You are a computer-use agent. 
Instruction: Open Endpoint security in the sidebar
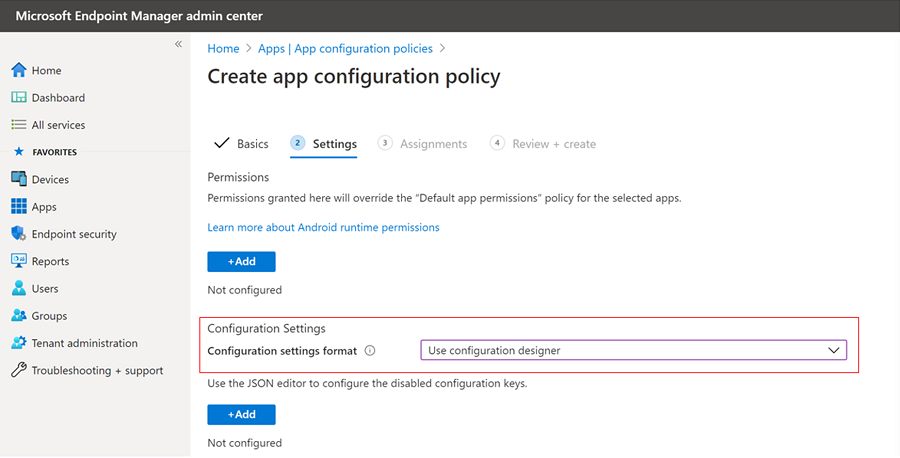tap(73, 234)
